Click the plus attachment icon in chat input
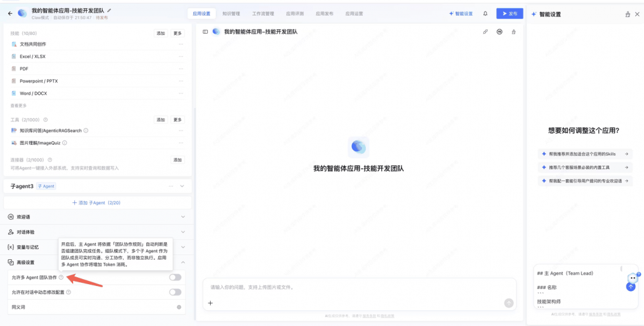Image resolution: width=644 pixels, height=326 pixels. 210,303
